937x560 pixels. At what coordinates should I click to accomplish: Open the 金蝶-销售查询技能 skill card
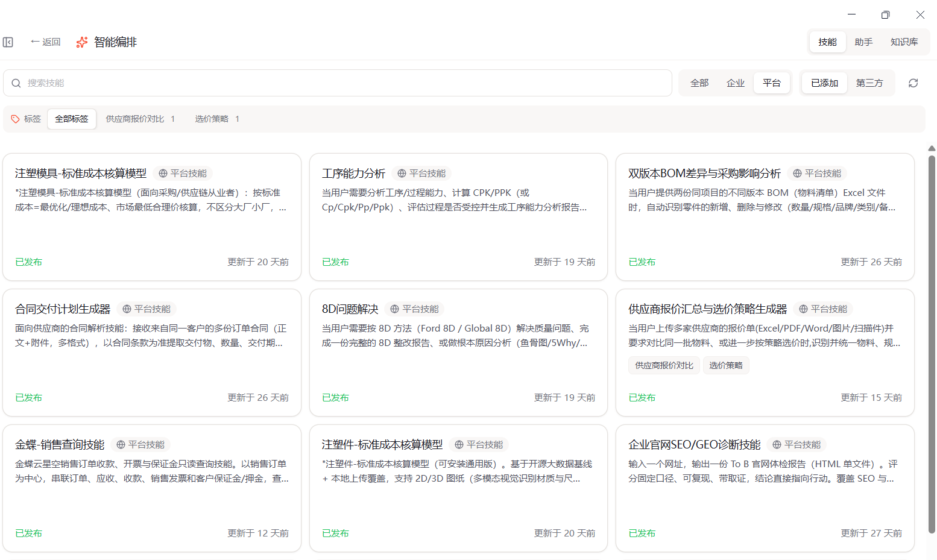(x=152, y=488)
